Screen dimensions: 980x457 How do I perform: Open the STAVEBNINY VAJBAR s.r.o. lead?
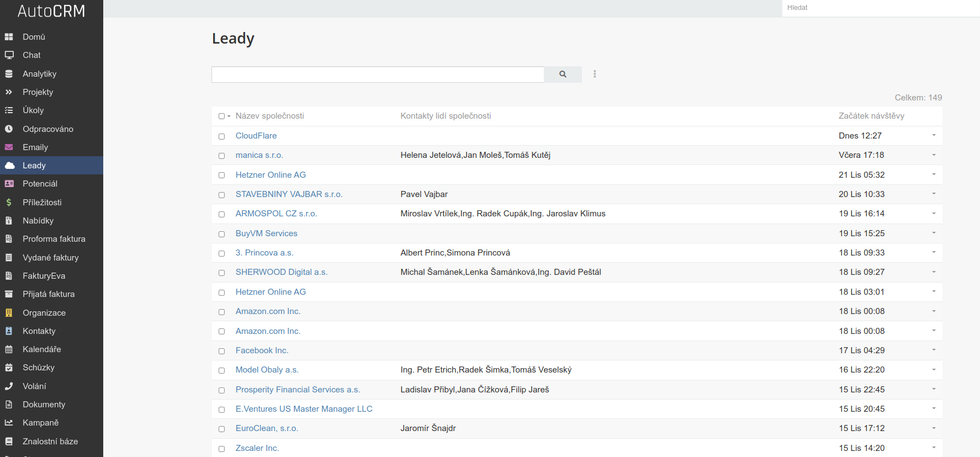(289, 194)
